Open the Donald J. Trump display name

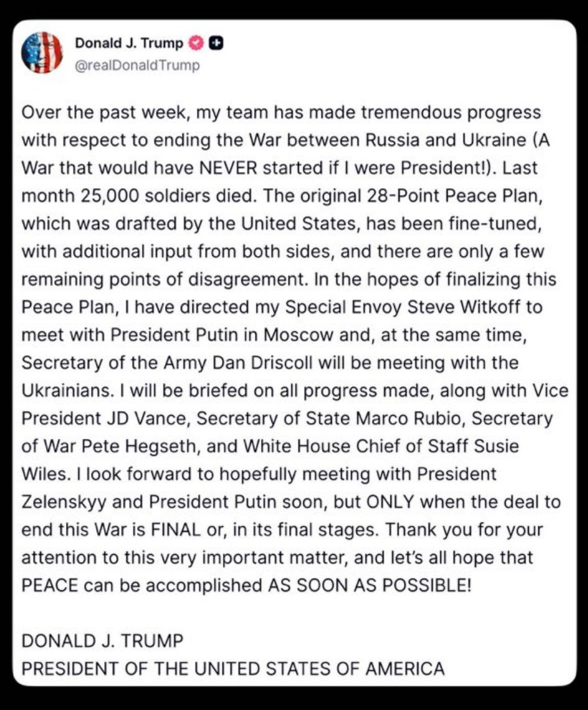pyautogui.click(x=129, y=43)
